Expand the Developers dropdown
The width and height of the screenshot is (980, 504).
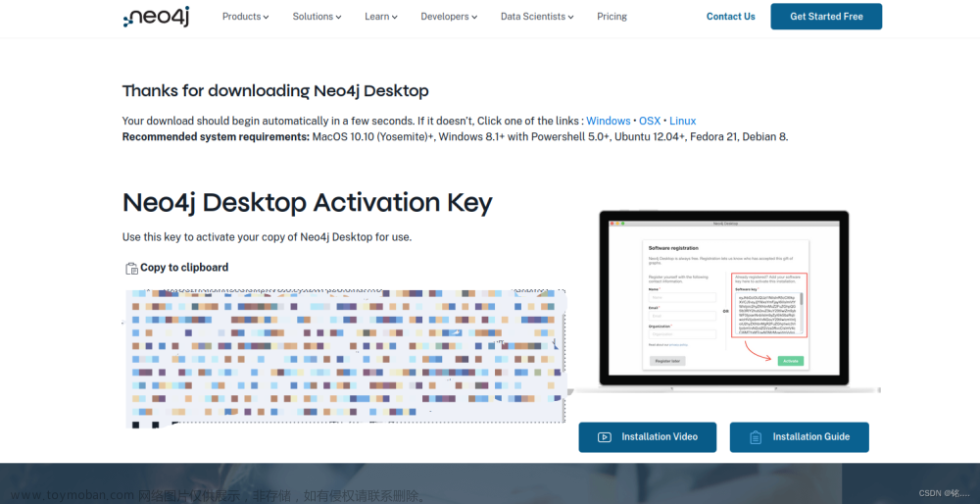[449, 17]
